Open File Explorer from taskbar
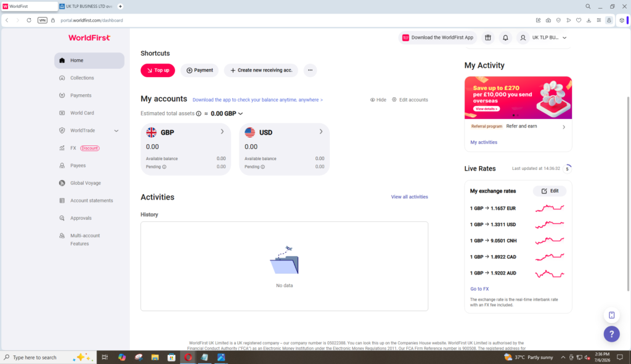 (x=155, y=357)
